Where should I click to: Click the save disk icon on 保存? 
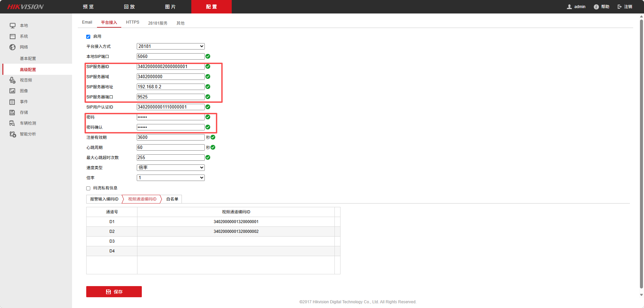(108, 292)
